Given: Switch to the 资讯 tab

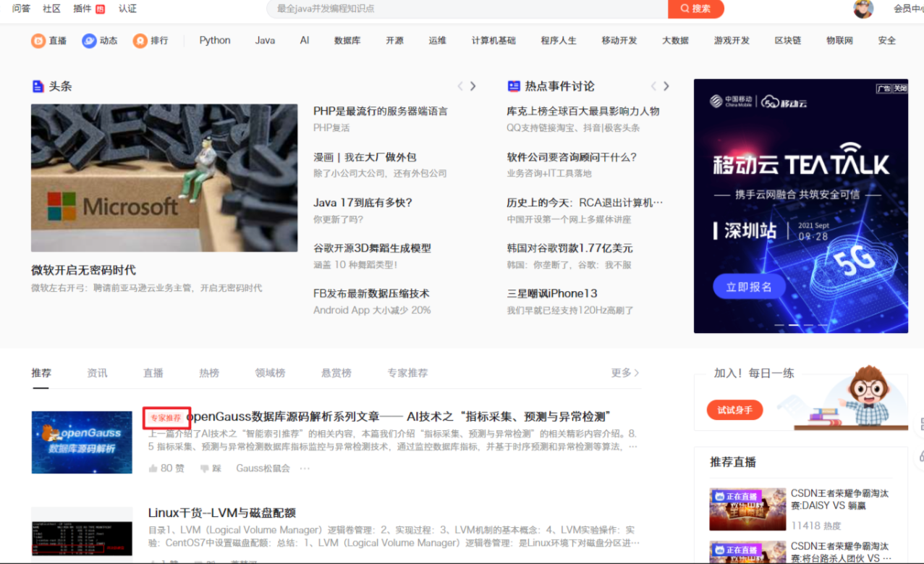Looking at the screenshot, I should [x=97, y=373].
